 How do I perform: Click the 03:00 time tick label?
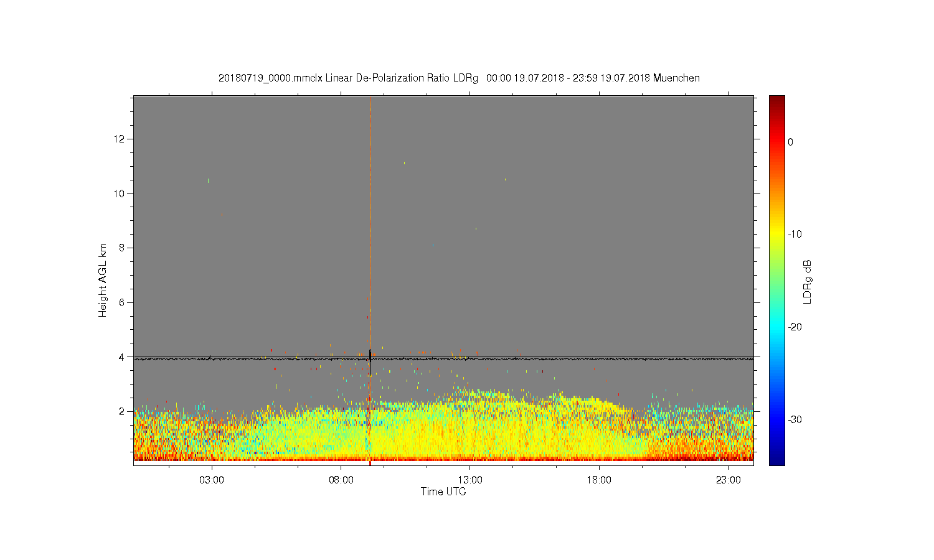coord(212,480)
